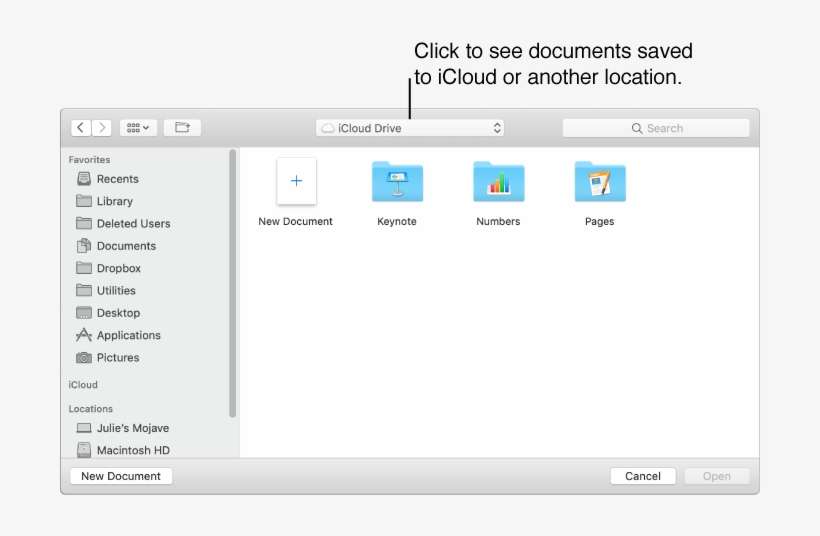820x536 pixels.
Task: Open the icon view options dropdown
Action: [138, 128]
